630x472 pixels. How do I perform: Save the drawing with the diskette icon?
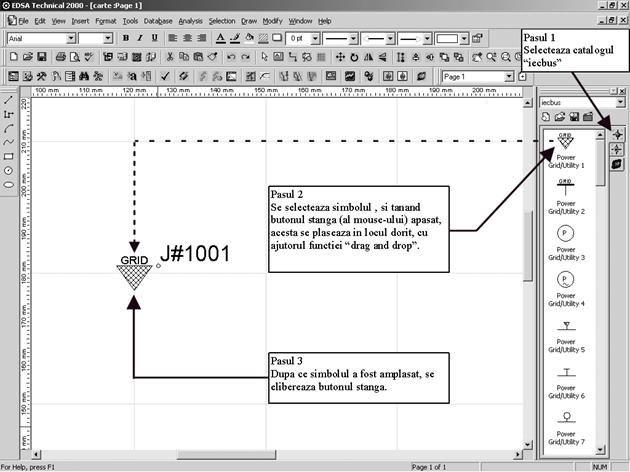tap(42, 57)
